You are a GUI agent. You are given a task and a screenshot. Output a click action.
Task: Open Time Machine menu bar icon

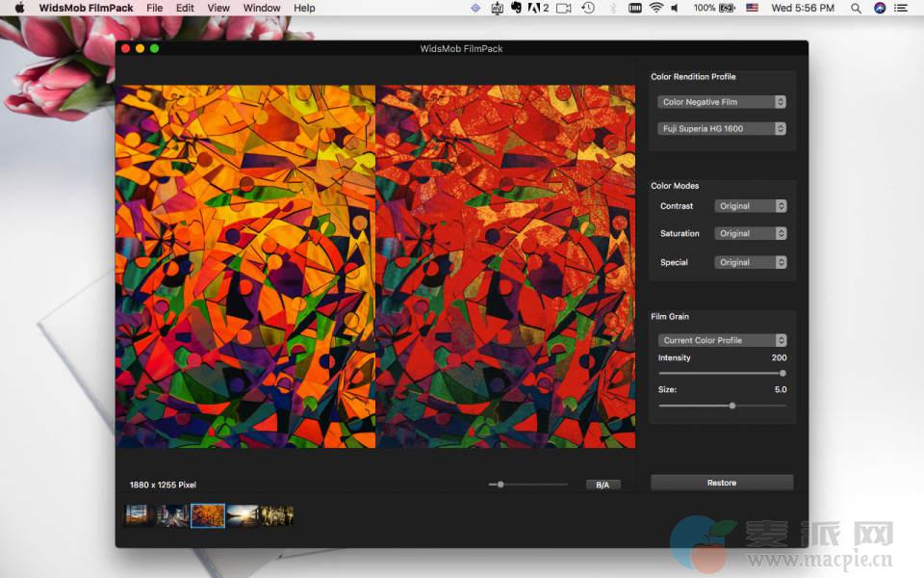tap(587, 8)
